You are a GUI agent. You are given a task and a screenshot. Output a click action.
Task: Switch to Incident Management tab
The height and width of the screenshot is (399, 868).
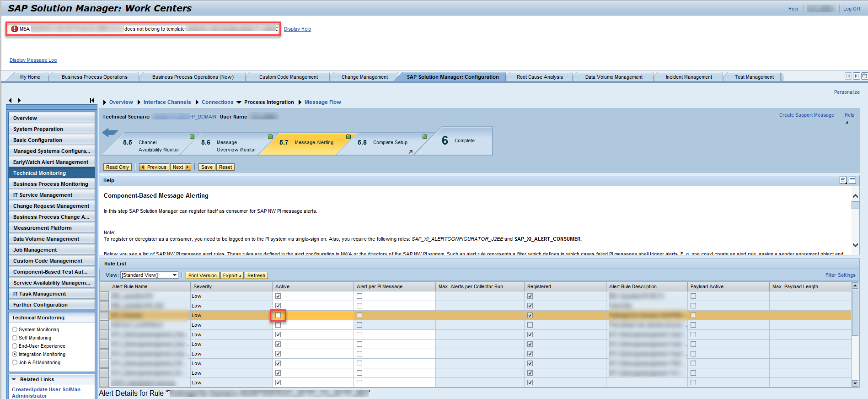tap(689, 77)
